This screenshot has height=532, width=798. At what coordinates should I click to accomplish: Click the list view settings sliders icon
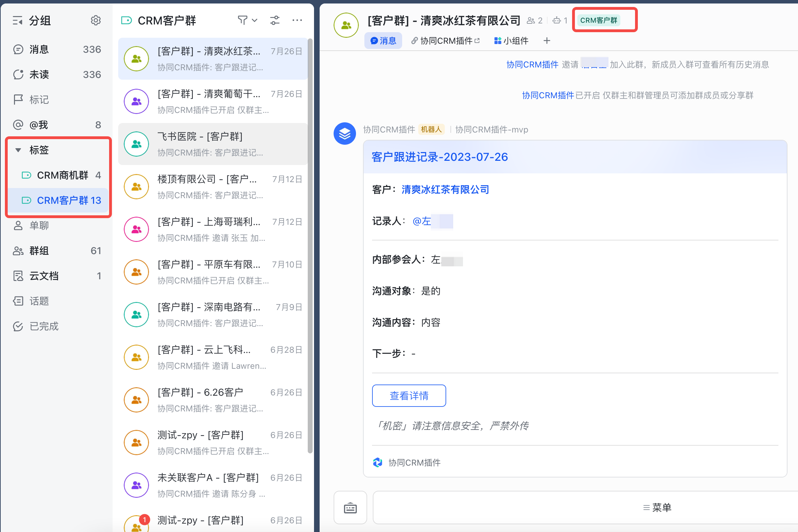coord(275,20)
